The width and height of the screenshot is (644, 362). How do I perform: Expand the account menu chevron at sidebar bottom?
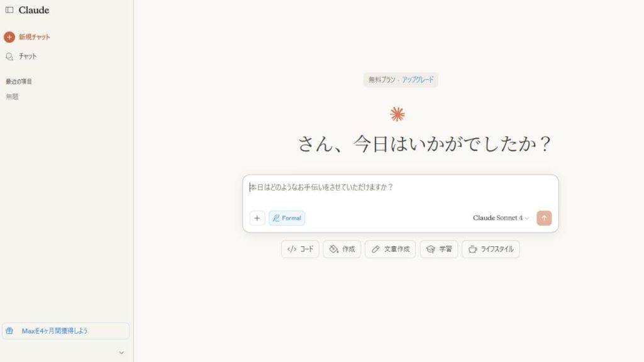click(x=121, y=353)
